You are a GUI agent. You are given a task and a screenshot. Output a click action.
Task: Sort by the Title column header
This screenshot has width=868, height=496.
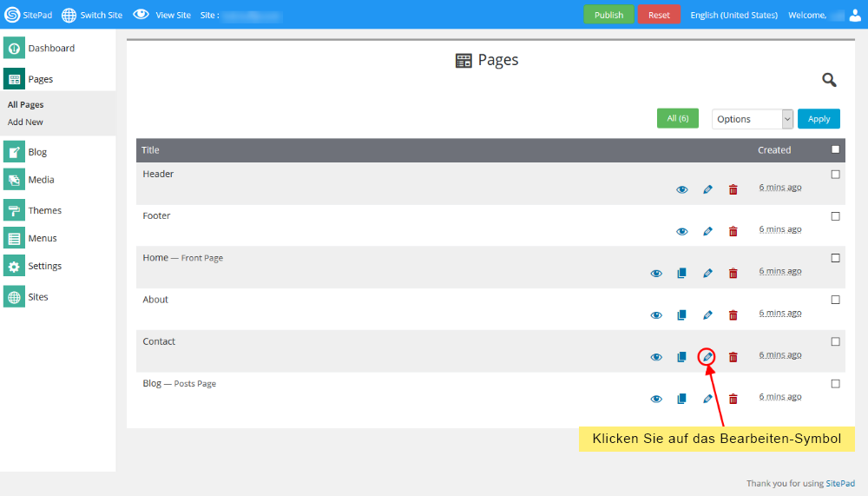click(x=150, y=150)
